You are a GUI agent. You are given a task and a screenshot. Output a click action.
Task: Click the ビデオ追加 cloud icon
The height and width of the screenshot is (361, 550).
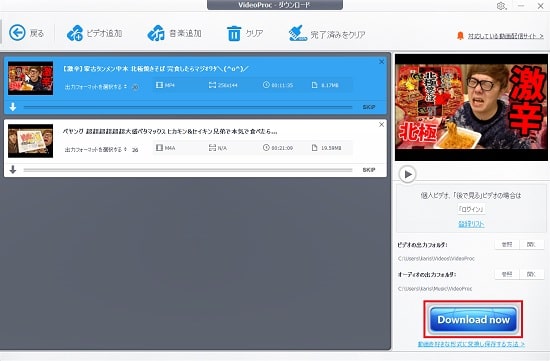[74, 33]
